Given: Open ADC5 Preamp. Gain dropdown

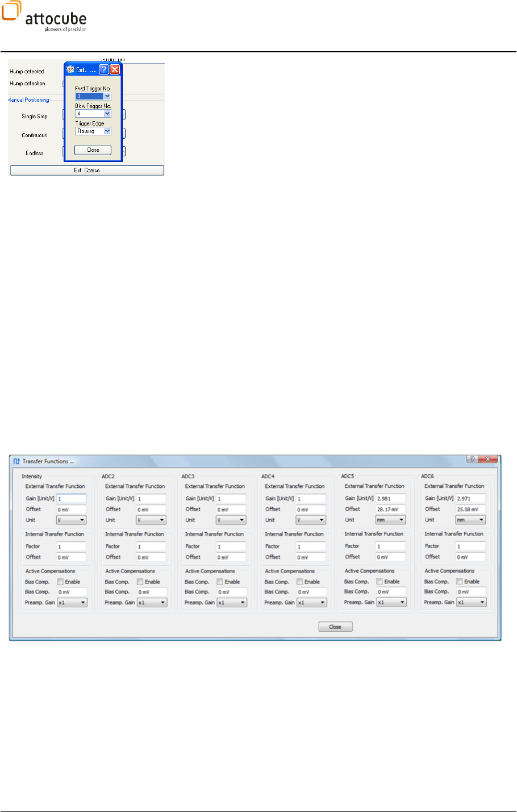Looking at the screenshot, I should [x=391, y=602].
